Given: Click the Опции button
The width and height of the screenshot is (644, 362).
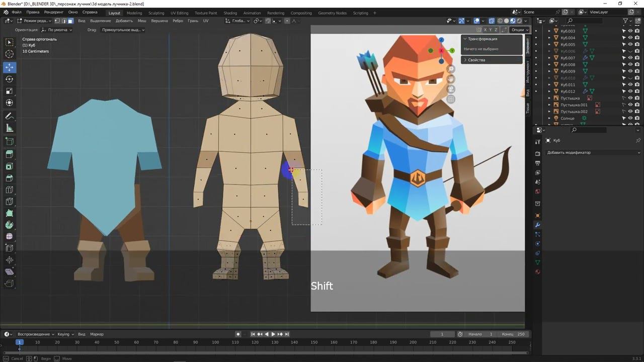Looking at the screenshot, I should pyautogui.click(x=518, y=30).
